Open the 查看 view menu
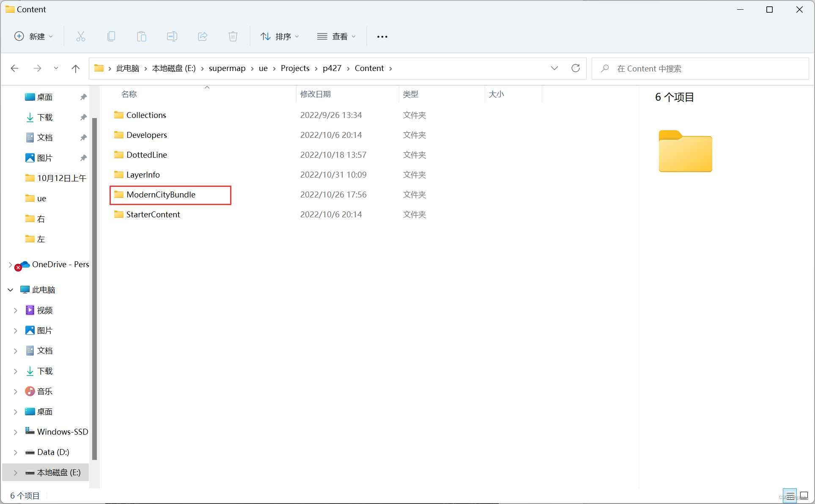815x504 pixels. click(336, 36)
